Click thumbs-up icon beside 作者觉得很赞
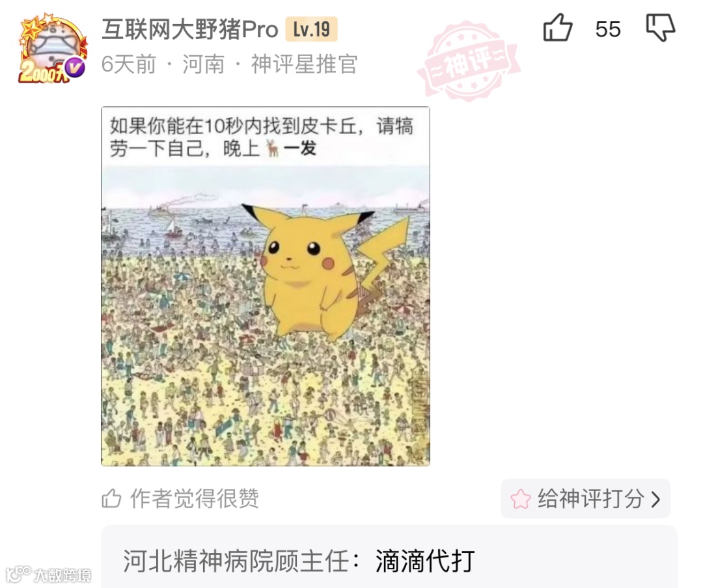The image size is (703, 588). tap(111, 498)
